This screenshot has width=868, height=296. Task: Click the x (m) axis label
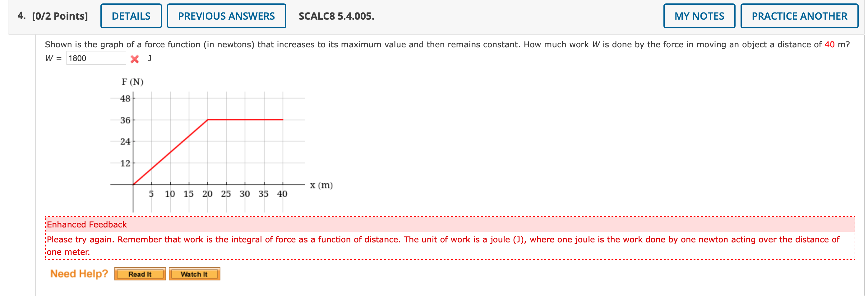coord(321,185)
